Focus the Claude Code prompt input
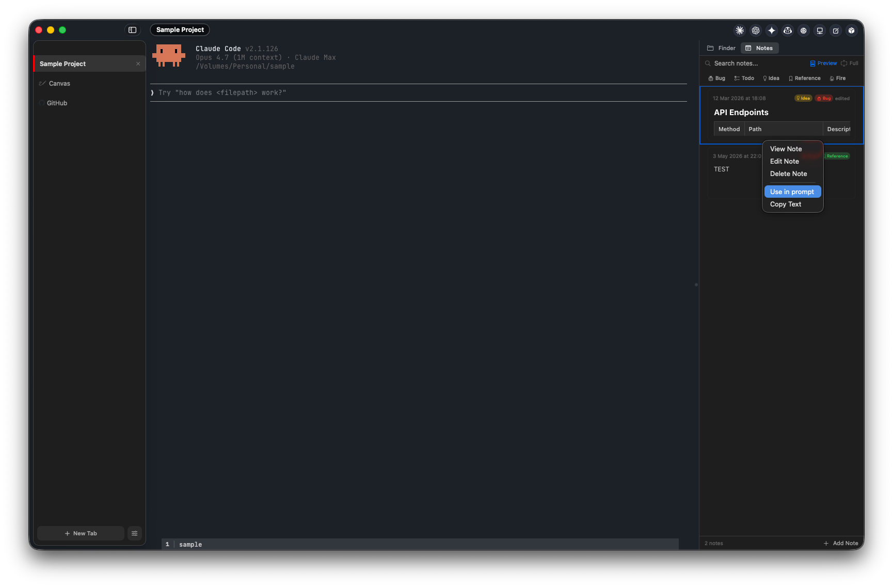This screenshot has width=893, height=588. pyautogui.click(x=419, y=93)
